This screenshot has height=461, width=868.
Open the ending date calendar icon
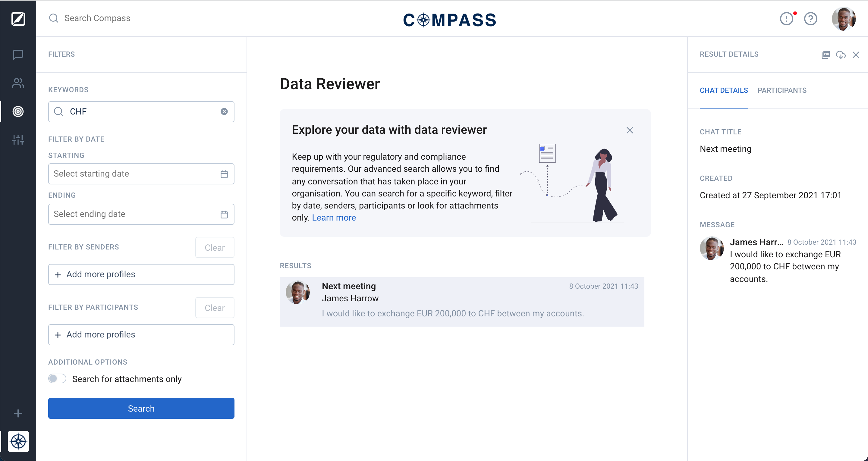click(224, 214)
